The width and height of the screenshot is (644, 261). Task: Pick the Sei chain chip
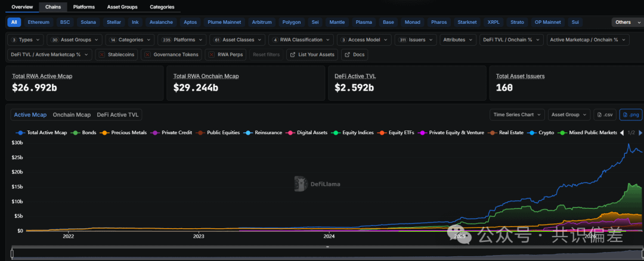point(315,22)
